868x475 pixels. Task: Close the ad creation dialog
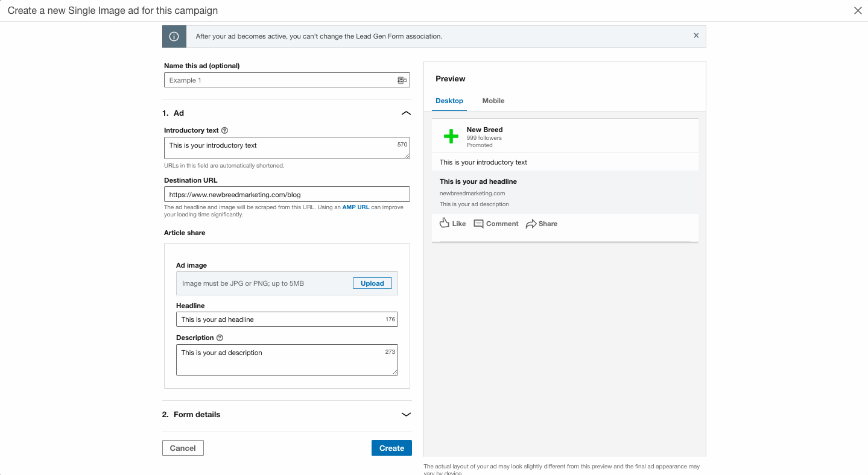[858, 11]
